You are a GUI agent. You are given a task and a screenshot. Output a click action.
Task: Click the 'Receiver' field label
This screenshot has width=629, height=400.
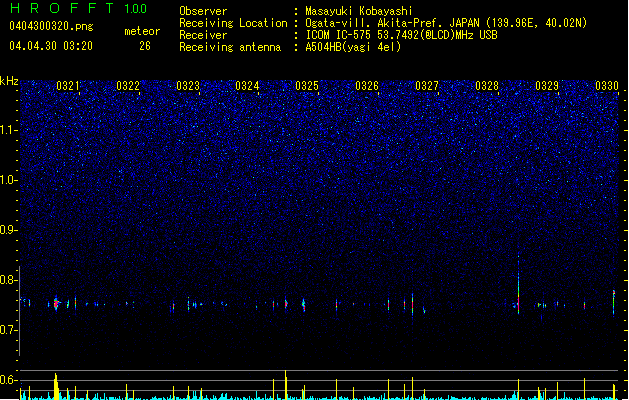tap(203, 35)
